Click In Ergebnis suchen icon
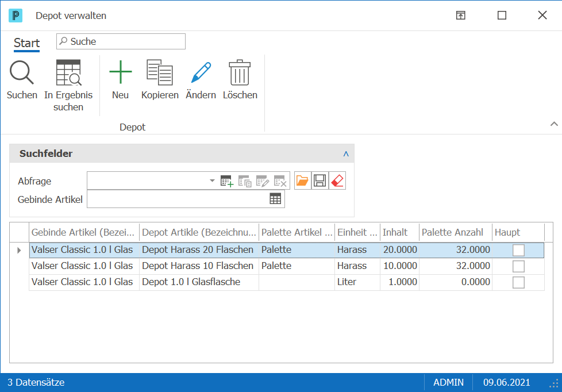562x392 pixels. [x=68, y=72]
